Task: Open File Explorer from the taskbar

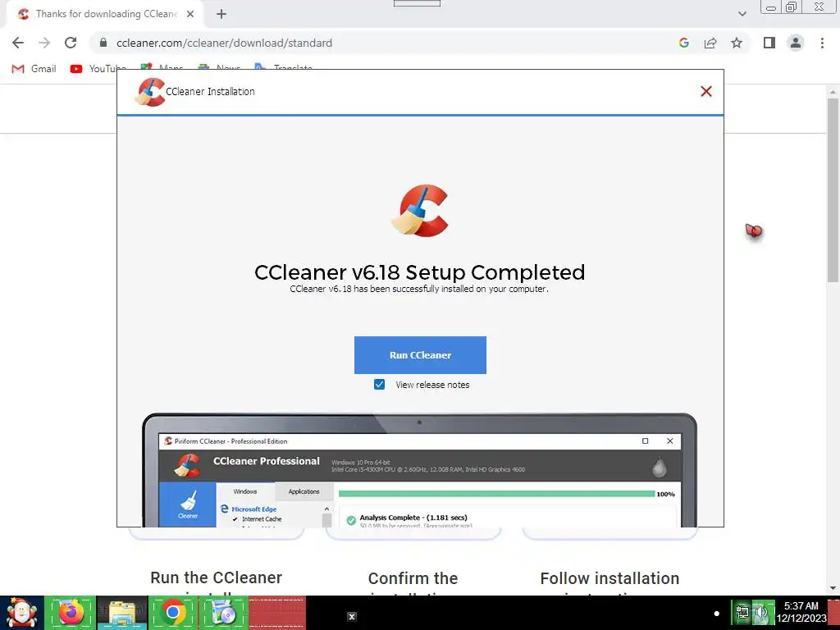Action: coord(122,613)
